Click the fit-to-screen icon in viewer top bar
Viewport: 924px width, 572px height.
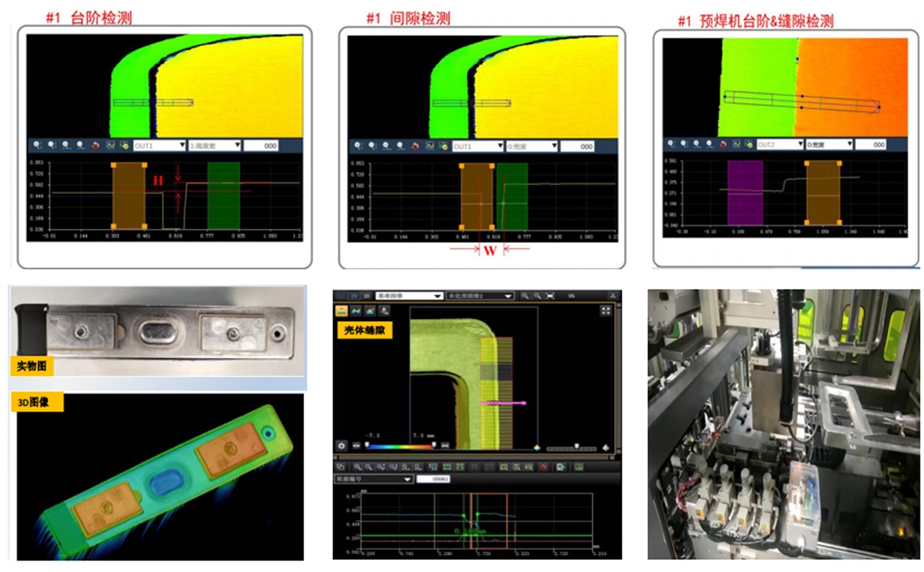(x=550, y=296)
